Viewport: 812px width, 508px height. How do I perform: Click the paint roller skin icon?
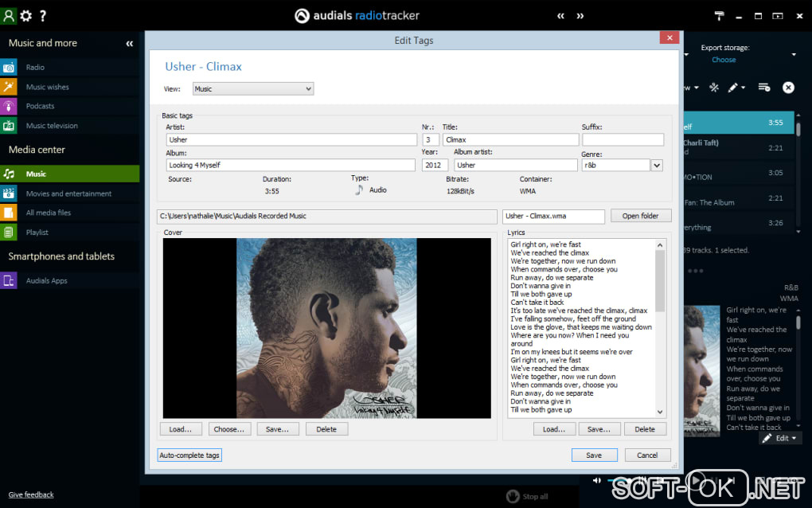coord(719,16)
